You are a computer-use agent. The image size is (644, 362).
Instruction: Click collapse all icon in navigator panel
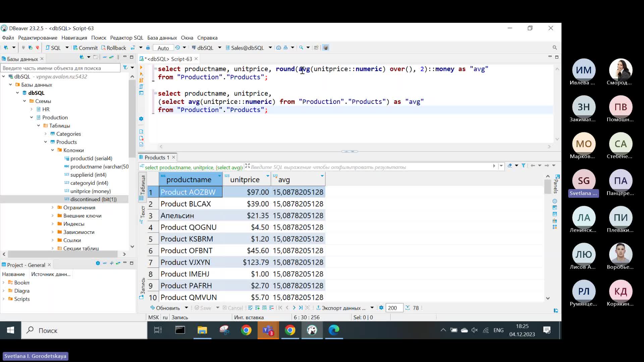tap(105, 57)
